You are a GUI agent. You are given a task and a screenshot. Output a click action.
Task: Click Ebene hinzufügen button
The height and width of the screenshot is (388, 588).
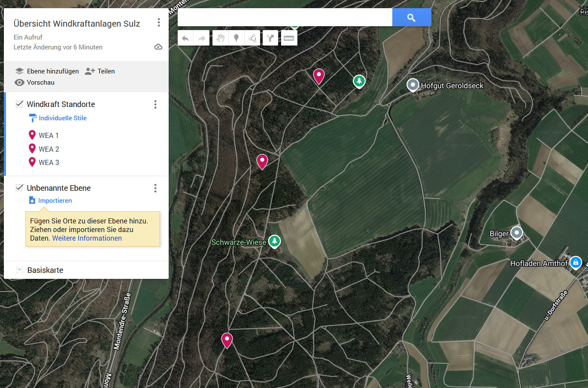tap(47, 71)
